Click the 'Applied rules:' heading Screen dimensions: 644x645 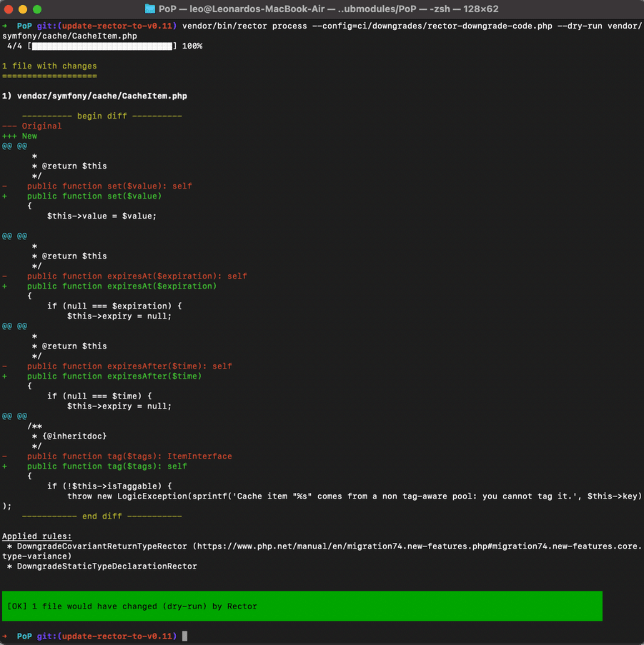36,536
